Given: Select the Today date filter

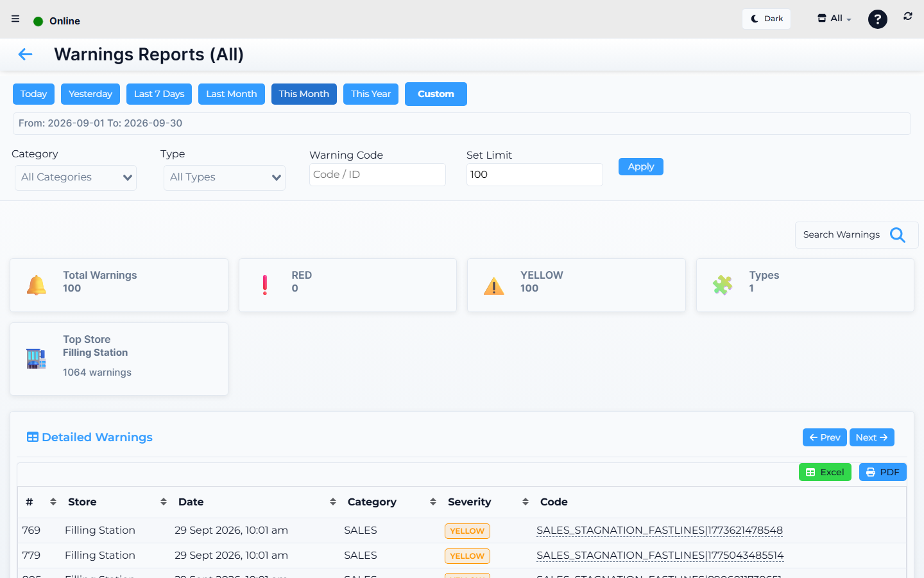Looking at the screenshot, I should click(33, 94).
